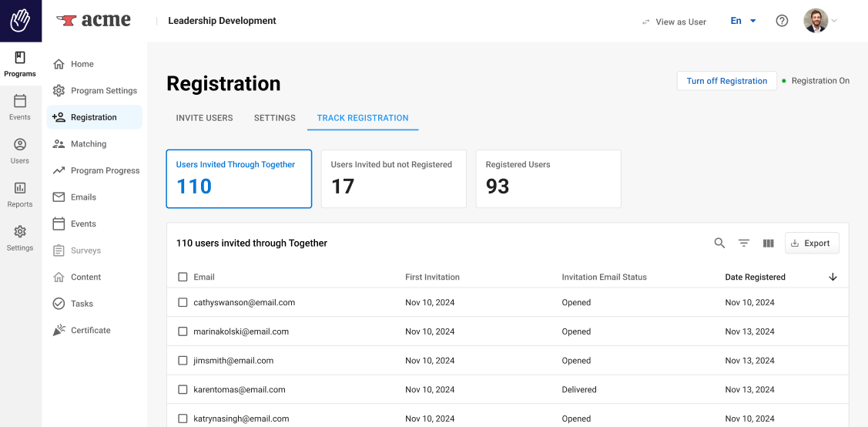The width and height of the screenshot is (868, 427).
Task: Open Matching in the sidebar menu
Action: coord(89,144)
